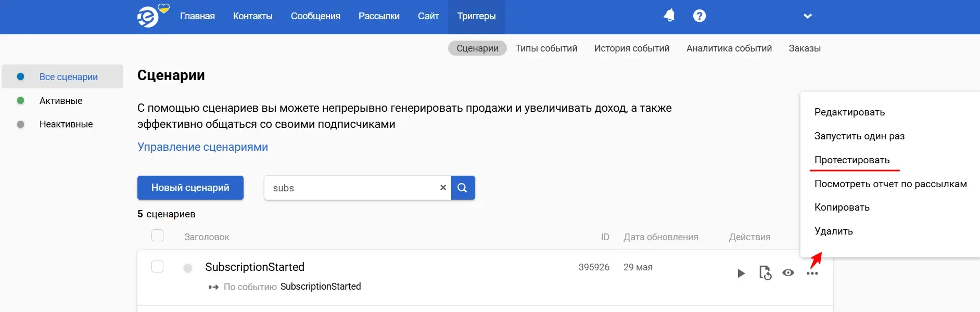Go to Главная in top menu
Viewport: 980px width, 312px height.
click(197, 16)
